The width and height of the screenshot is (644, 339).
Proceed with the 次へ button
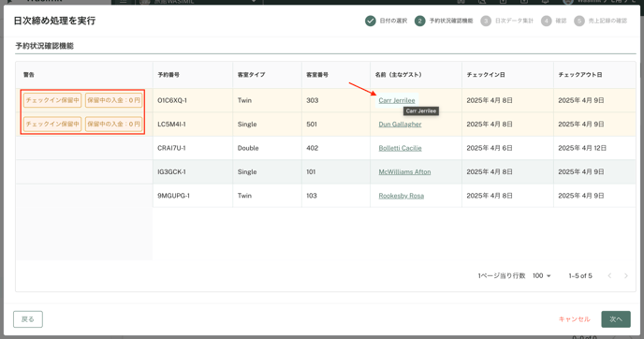[616, 319]
